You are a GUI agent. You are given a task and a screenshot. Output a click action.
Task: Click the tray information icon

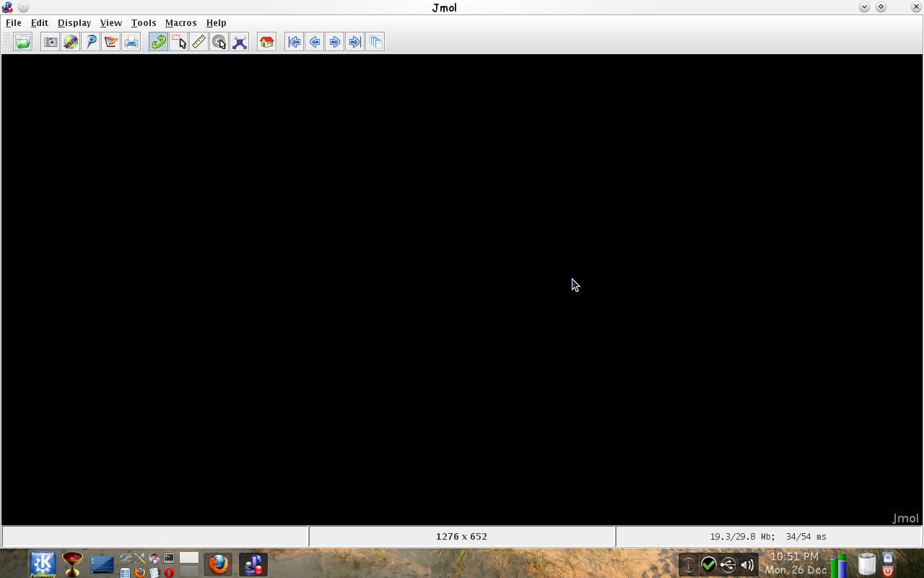[x=689, y=565]
